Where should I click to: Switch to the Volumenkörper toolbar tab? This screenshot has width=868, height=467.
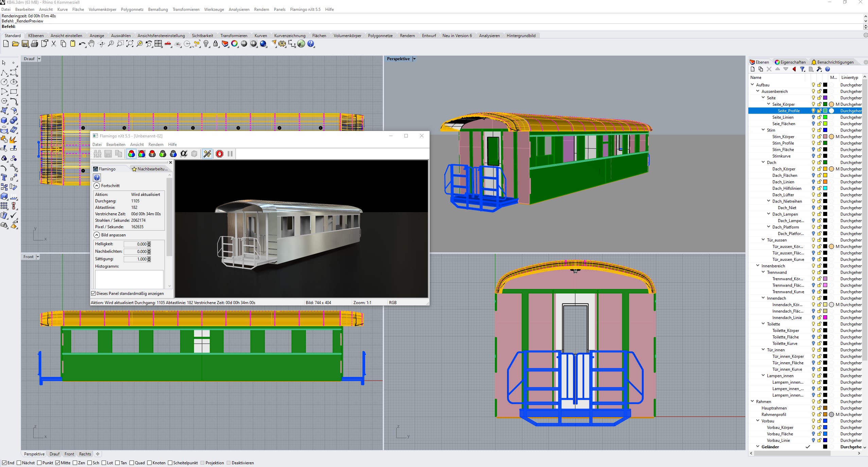[347, 36]
